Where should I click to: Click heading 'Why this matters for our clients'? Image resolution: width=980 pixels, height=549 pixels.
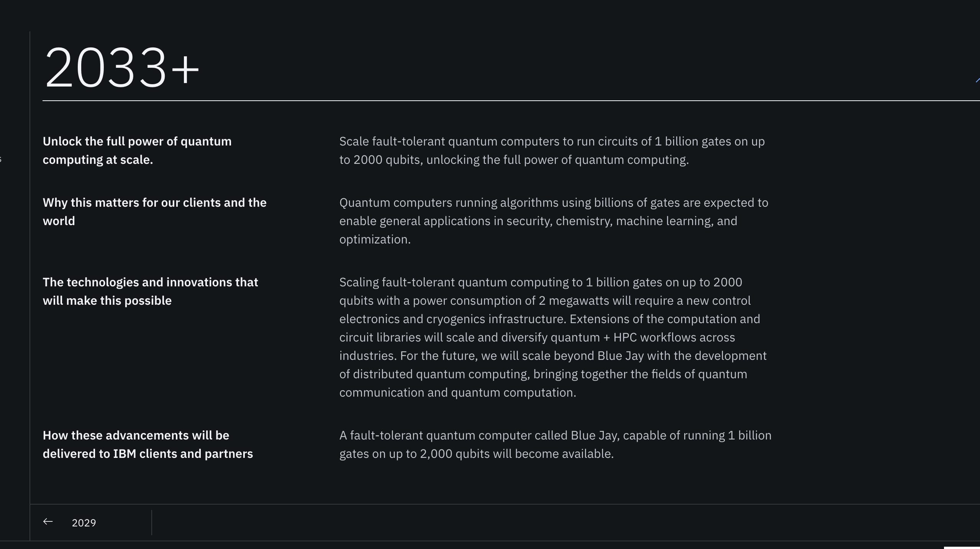pyautogui.click(x=154, y=212)
